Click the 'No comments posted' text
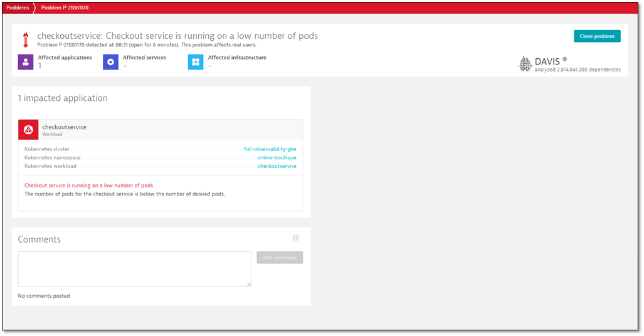The width and height of the screenshot is (644, 336). pos(44,296)
